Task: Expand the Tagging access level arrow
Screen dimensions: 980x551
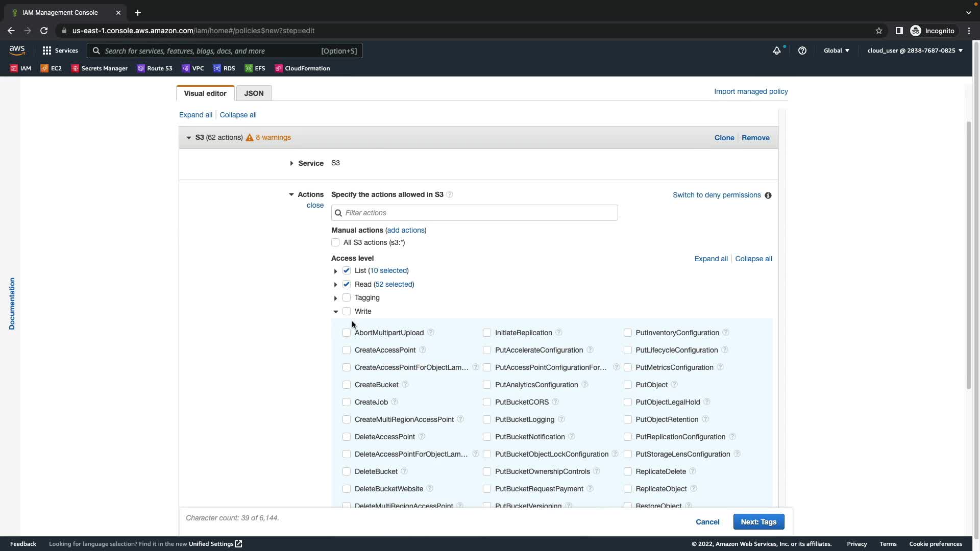Action: coord(335,298)
